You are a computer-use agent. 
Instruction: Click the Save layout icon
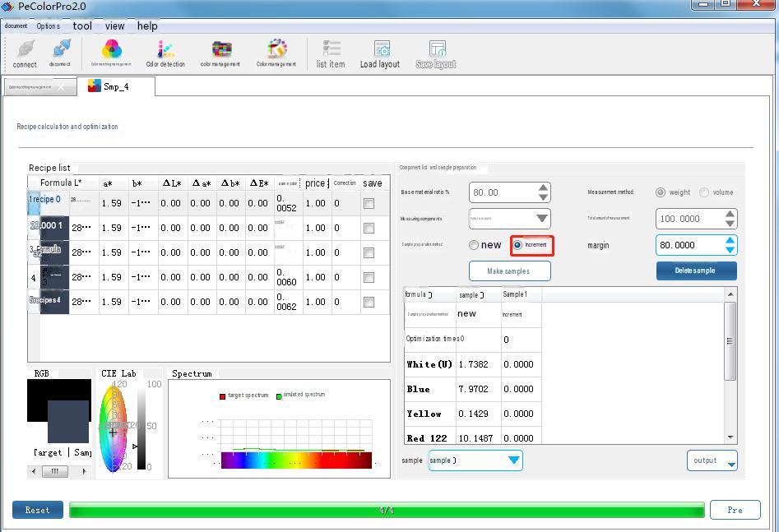(x=437, y=49)
